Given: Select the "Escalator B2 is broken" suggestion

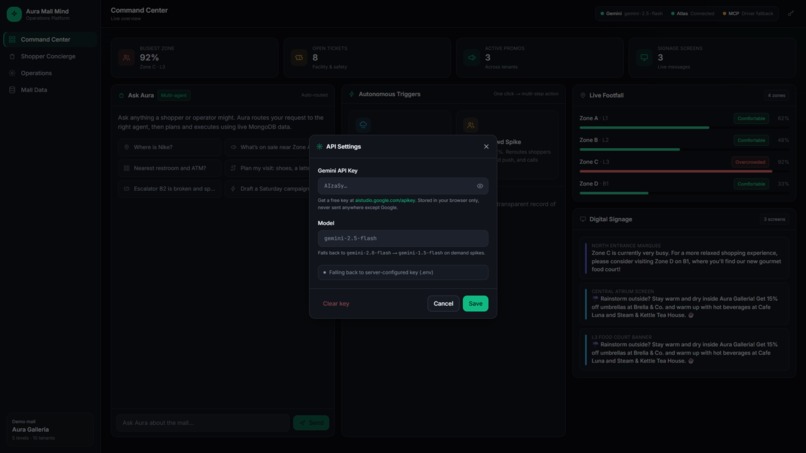Looking at the screenshot, I should [169, 189].
